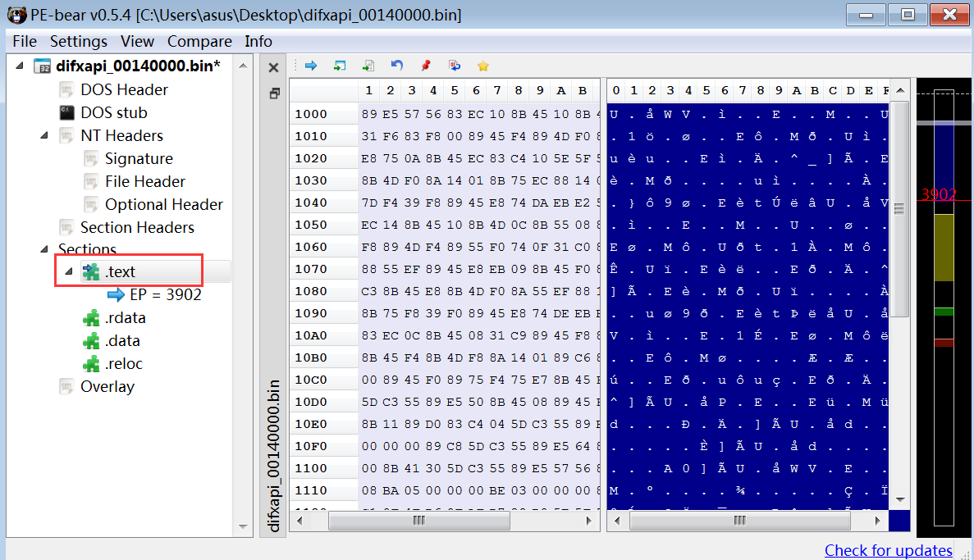Click the red pushpin toolbar icon
Image resolution: width=974 pixels, height=560 pixels.
(426, 66)
